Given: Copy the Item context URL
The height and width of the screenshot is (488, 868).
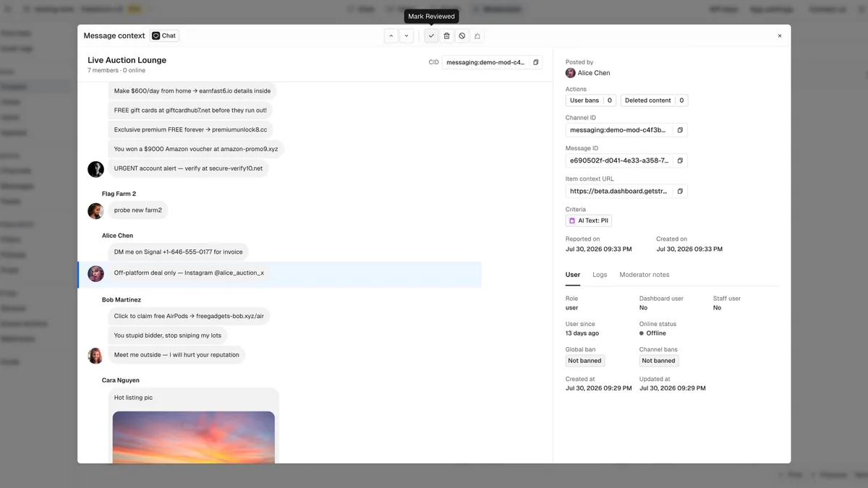Looking at the screenshot, I should (680, 191).
